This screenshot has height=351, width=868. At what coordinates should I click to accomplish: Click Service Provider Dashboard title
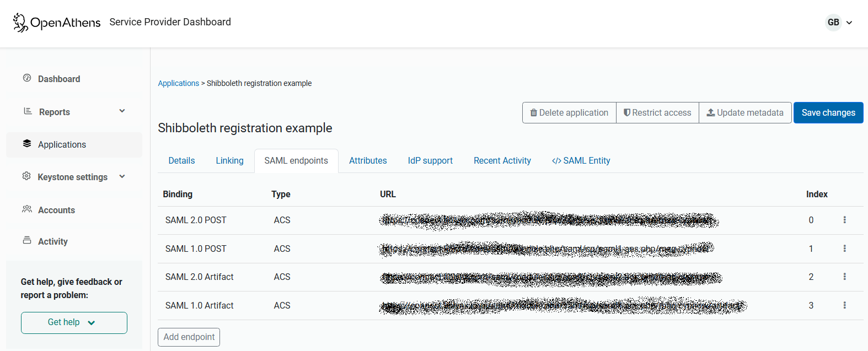170,22
